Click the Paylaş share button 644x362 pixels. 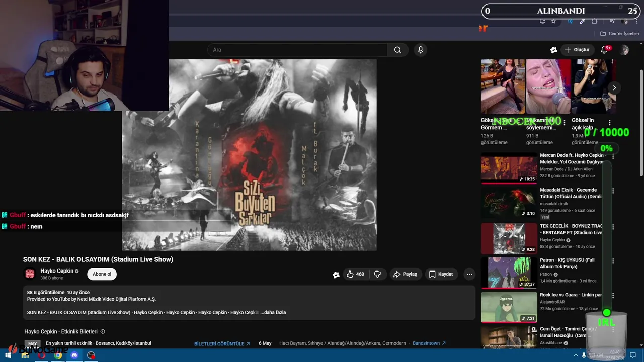click(x=405, y=274)
